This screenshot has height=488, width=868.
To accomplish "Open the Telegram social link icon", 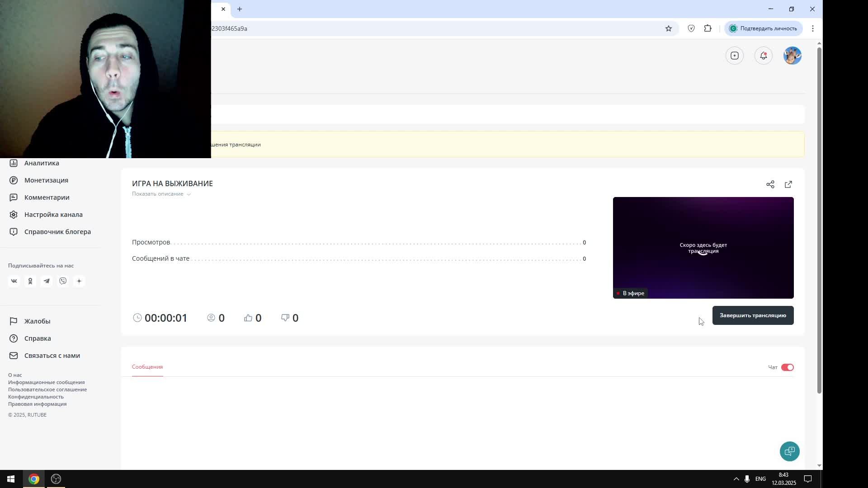I will point(47,281).
